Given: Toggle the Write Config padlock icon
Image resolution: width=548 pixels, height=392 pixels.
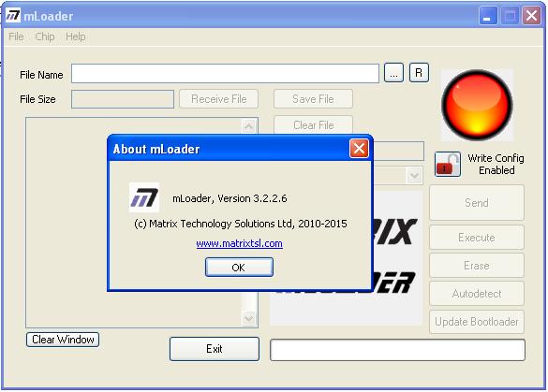Looking at the screenshot, I should 448,164.
